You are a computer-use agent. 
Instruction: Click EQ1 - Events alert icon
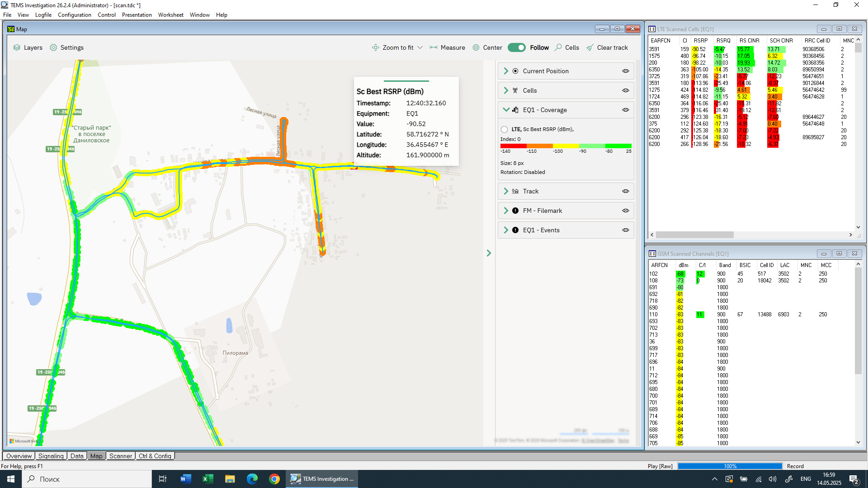click(515, 230)
